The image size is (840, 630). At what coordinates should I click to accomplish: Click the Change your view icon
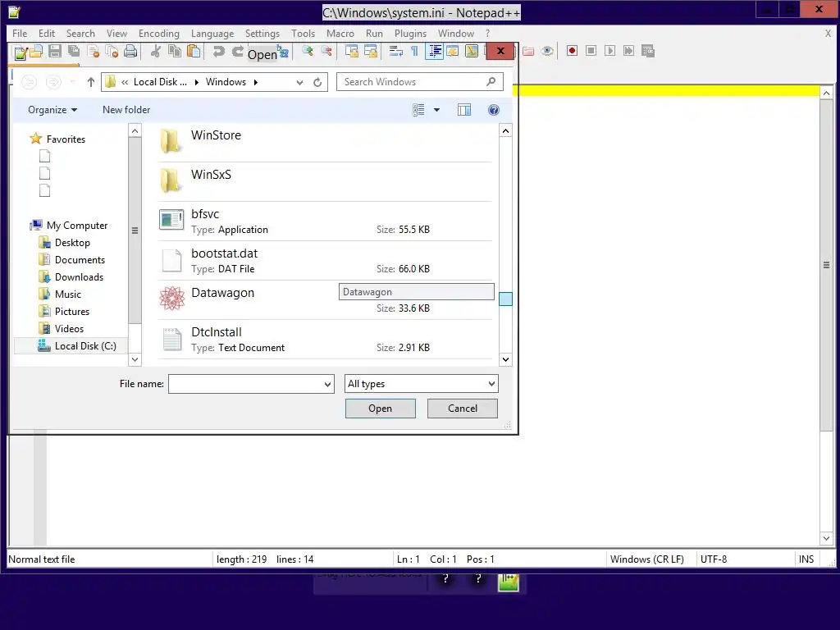tap(418, 110)
